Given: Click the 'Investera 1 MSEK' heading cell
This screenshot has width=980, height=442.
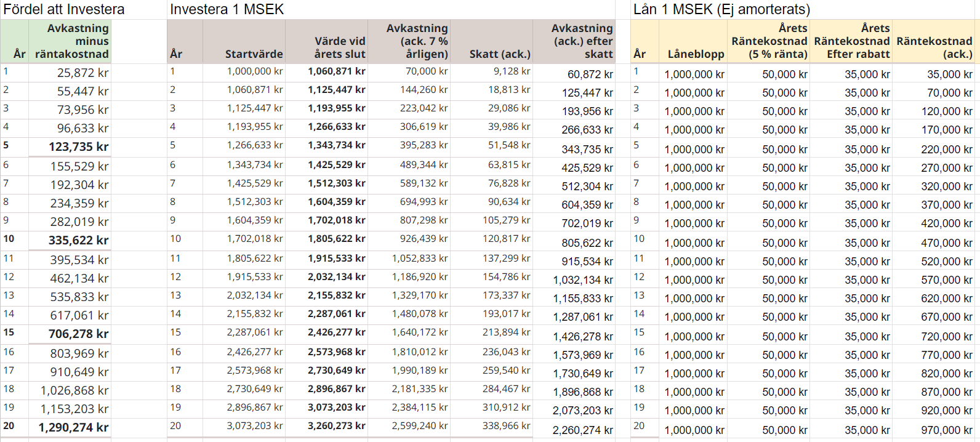Looking at the screenshot, I should (x=227, y=9).
